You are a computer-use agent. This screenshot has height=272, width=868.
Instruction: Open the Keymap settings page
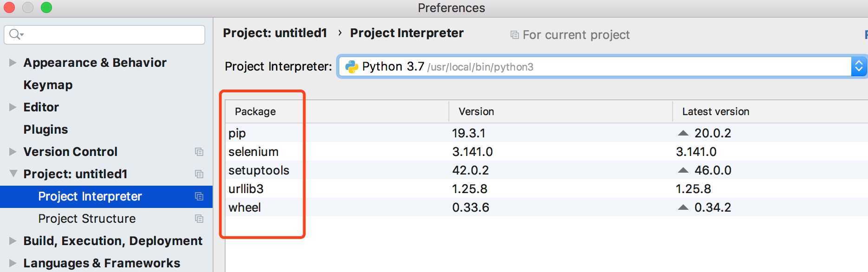click(x=48, y=85)
